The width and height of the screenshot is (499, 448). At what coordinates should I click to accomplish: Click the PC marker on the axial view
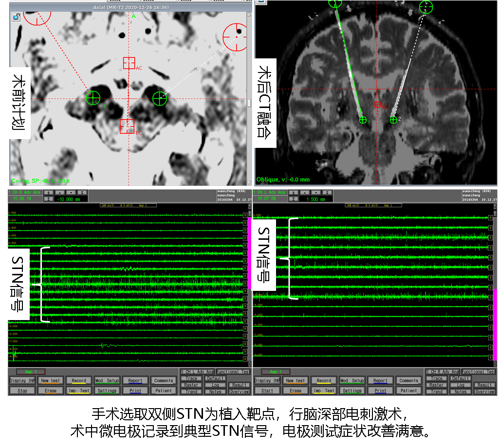(127, 126)
